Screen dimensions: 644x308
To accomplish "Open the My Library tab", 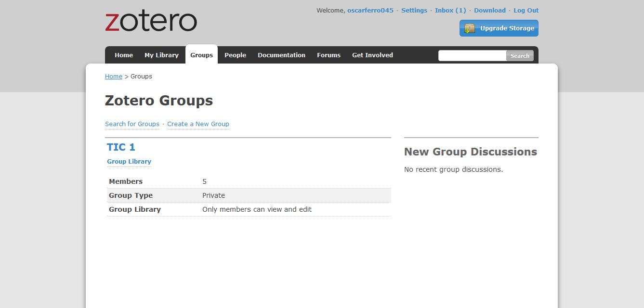I will [x=161, y=55].
